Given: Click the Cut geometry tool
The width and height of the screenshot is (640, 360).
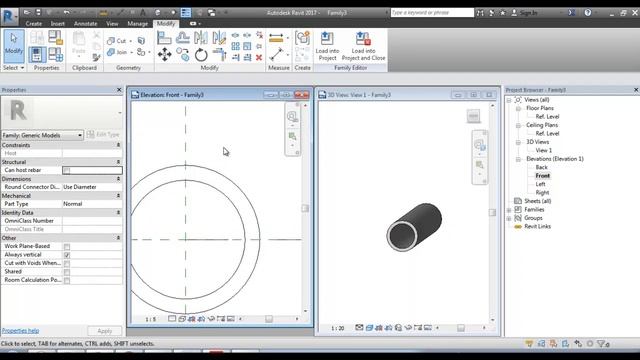Looking at the screenshot, I should tap(118, 41).
